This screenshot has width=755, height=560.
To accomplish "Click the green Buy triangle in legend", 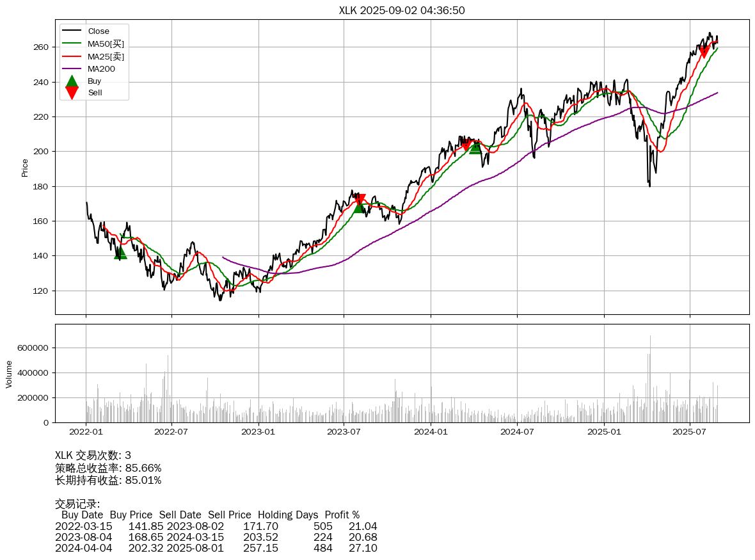I will [72, 81].
